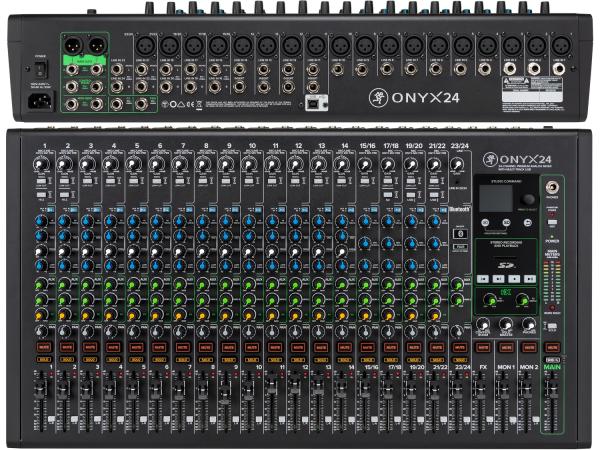Click the headphones jack on the top panel
Screen dimensions: 600x450
pos(552,188)
